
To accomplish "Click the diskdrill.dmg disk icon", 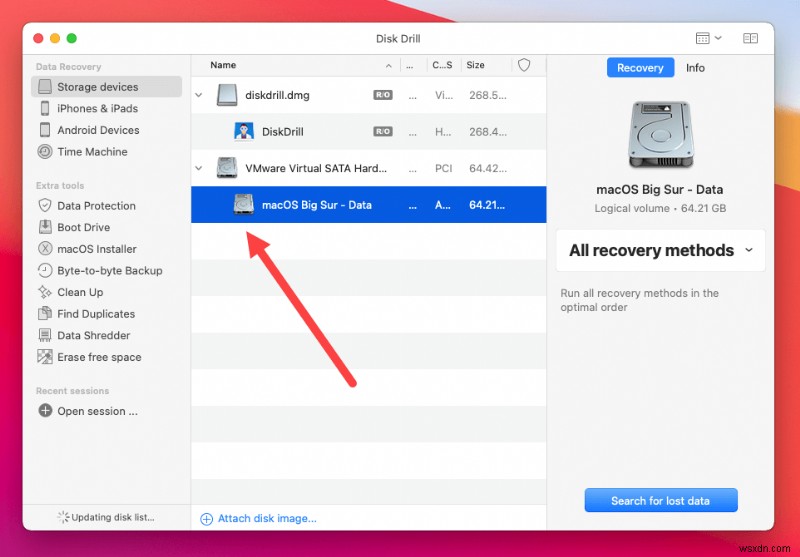I will click(227, 95).
